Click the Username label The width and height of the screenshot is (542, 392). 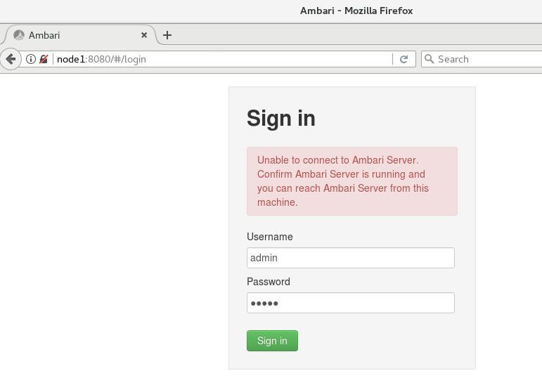(269, 237)
